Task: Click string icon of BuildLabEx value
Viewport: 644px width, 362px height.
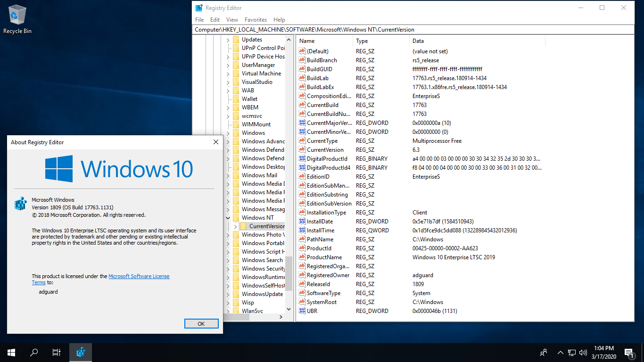Action: [302, 87]
